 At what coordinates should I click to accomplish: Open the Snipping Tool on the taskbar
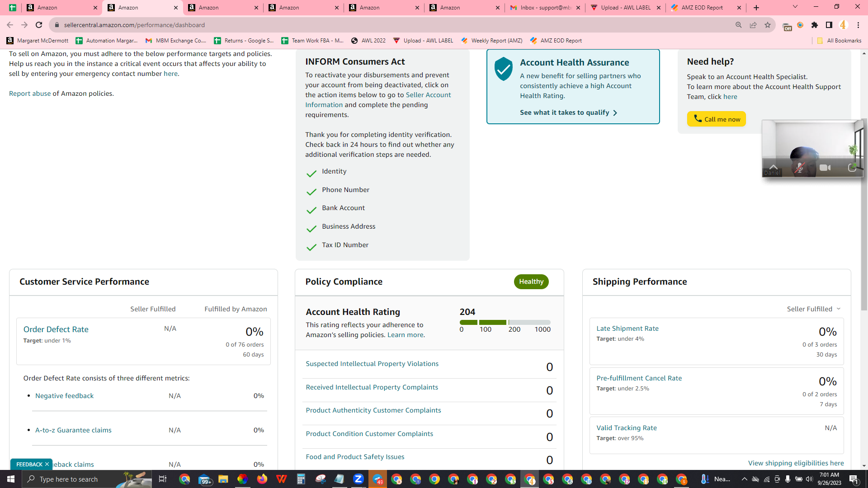coord(321,479)
